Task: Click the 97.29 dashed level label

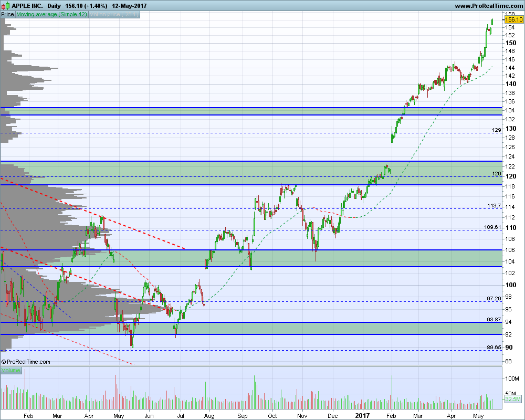Action: pyautogui.click(x=494, y=298)
